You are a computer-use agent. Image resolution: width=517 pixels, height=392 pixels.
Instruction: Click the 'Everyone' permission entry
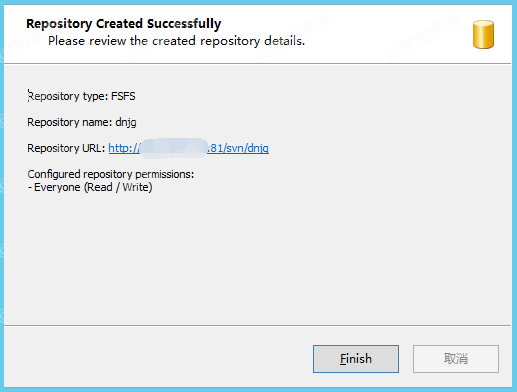pyautogui.click(x=57, y=187)
